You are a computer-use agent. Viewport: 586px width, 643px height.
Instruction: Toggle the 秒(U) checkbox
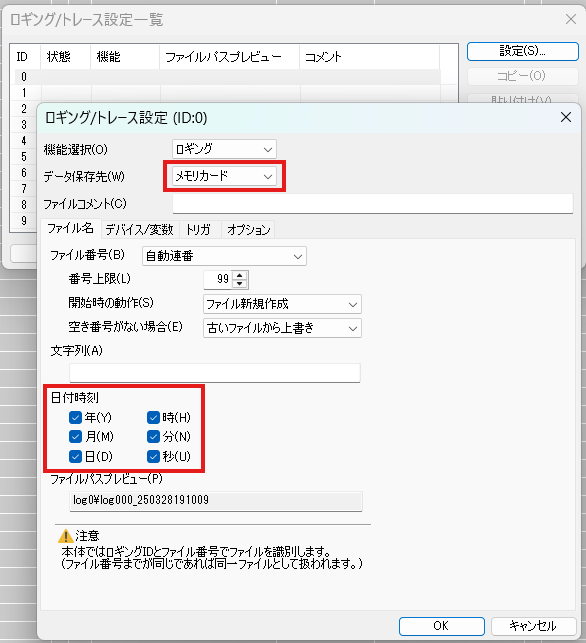153,456
